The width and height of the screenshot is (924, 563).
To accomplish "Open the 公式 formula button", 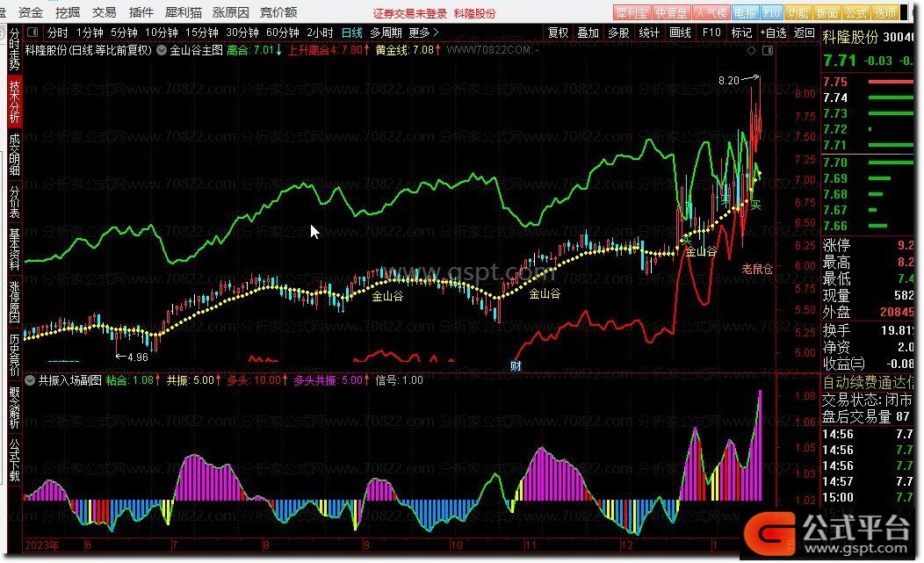I will point(855,12).
